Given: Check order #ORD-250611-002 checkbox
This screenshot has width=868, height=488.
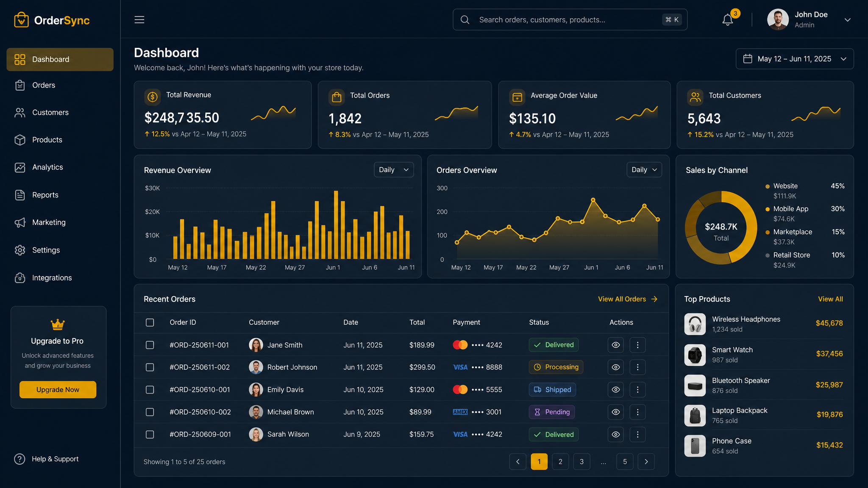Looking at the screenshot, I should tap(150, 367).
